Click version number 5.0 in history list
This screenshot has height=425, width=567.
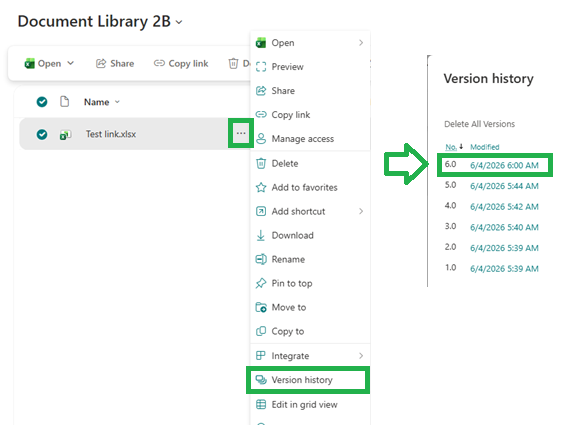pos(450,185)
